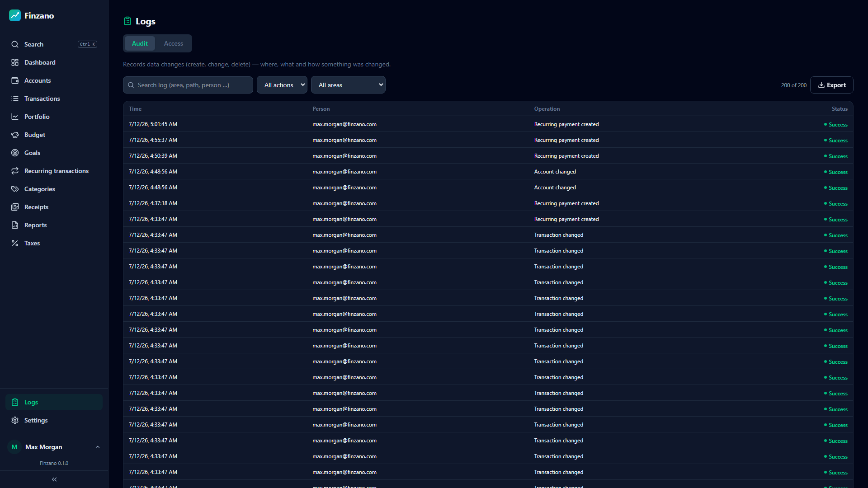Click the Receipts icon in sidebar
Viewport: 868px width, 488px height.
[15, 207]
